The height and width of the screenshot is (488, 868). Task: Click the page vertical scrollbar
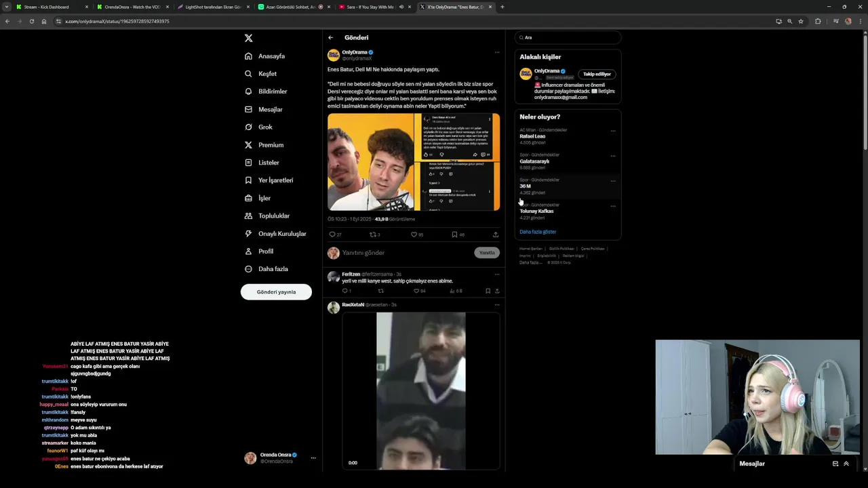pos(865,91)
